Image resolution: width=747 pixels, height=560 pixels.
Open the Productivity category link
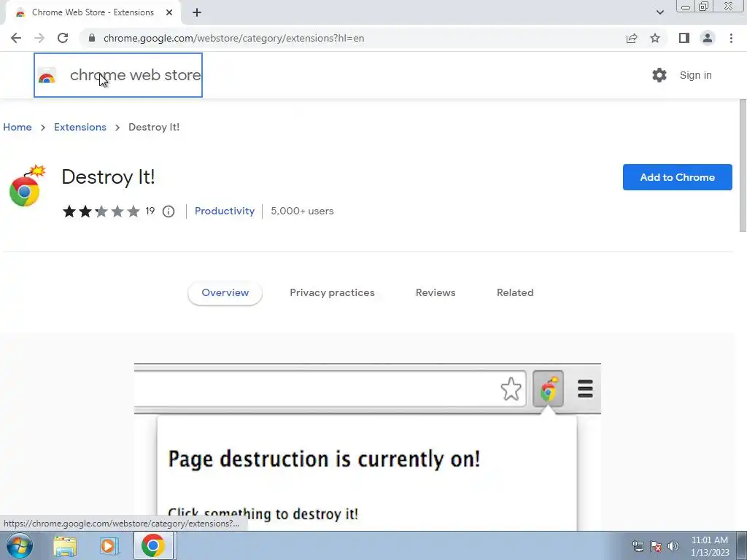click(225, 211)
